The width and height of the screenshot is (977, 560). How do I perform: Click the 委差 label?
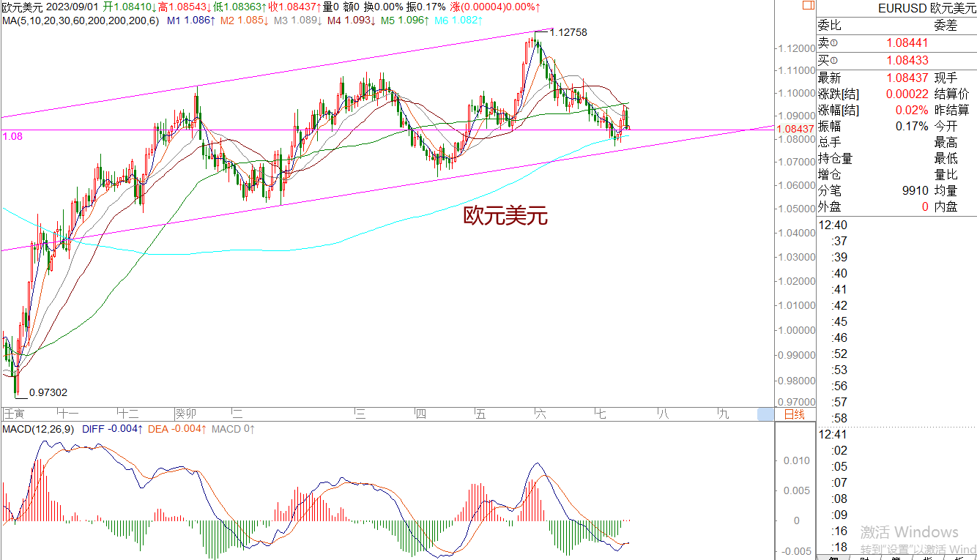(x=946, y=26)
